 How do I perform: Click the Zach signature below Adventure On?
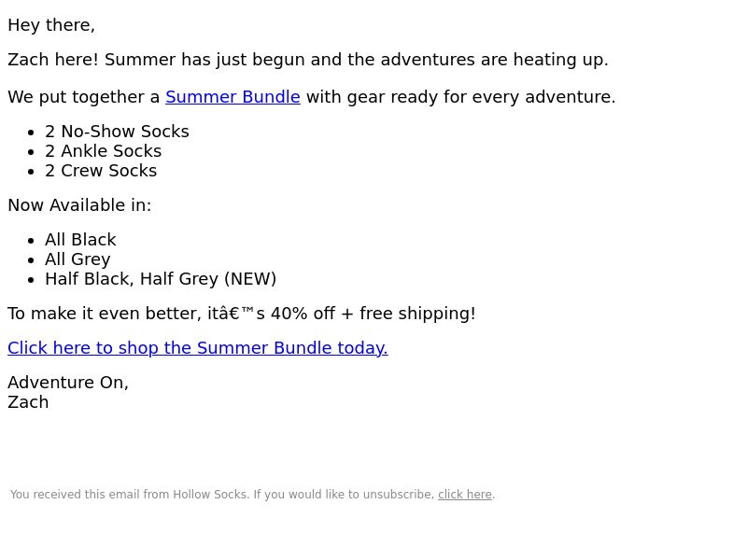tap(28, 402)
